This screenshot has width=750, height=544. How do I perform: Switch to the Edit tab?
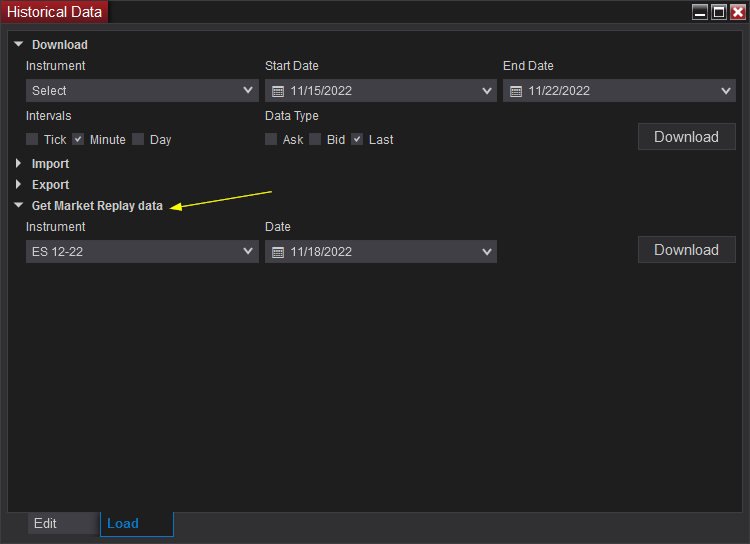click(64, 523)
